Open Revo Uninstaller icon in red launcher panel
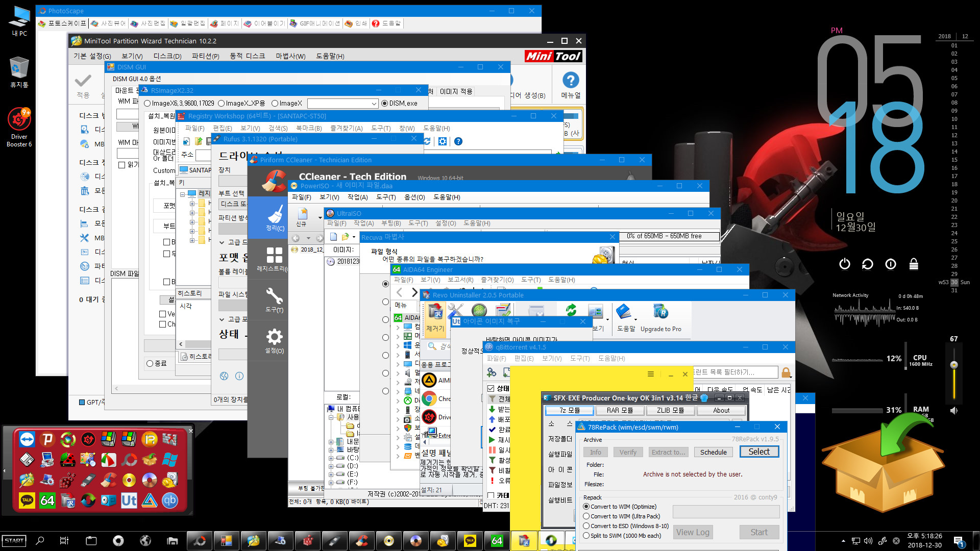Viewport: 980px width, 551px height. click(x=68, y=500)
